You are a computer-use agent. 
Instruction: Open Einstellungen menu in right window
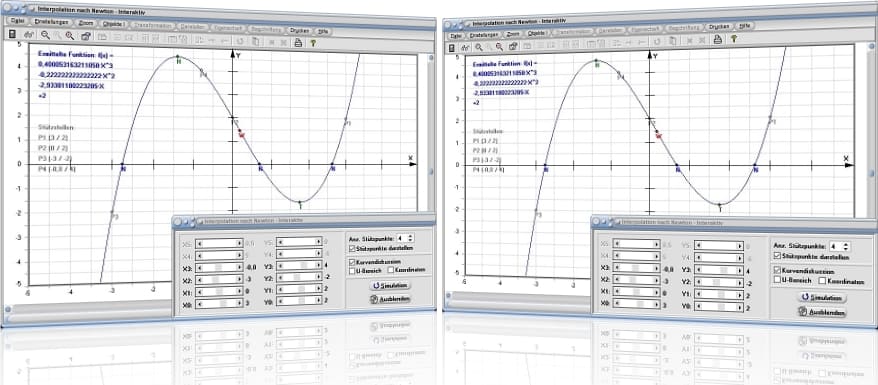click(484, 35)
